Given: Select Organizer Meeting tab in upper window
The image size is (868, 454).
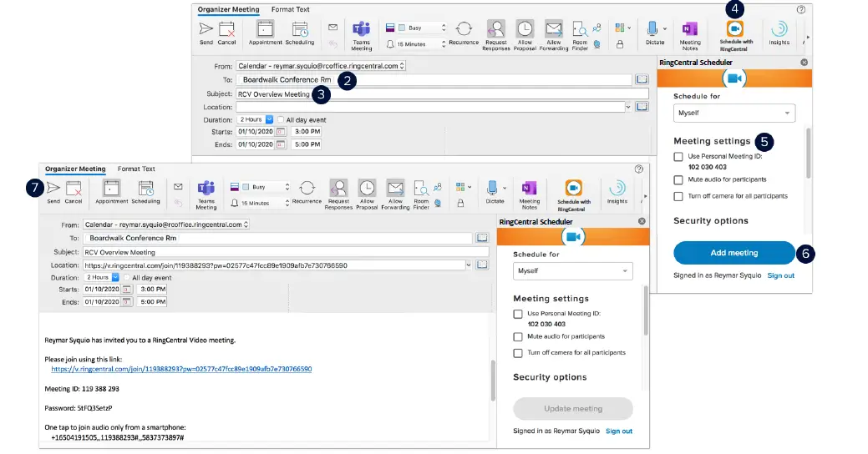Looking at the screenshot, I should tap(228, 9).
